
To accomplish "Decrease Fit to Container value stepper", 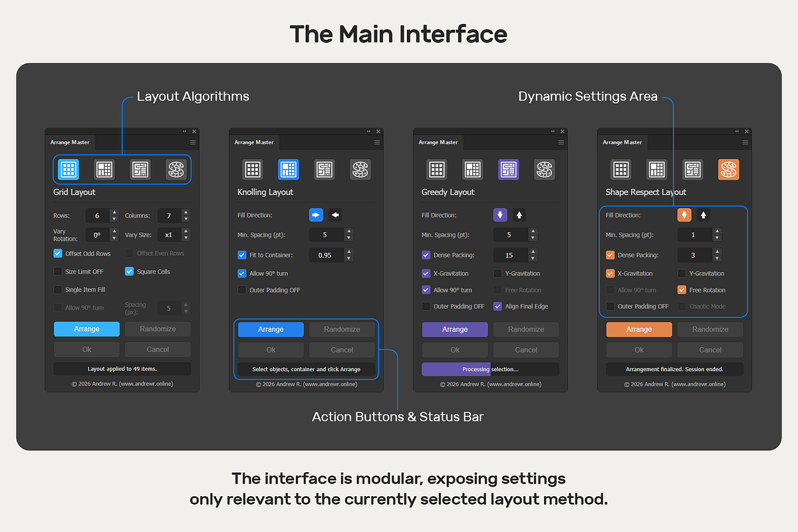I will click(350, 259).
